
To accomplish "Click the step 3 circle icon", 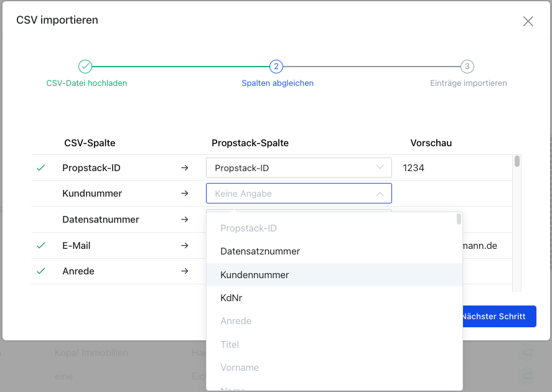I will pyautogui.click(x=467, y=67).
